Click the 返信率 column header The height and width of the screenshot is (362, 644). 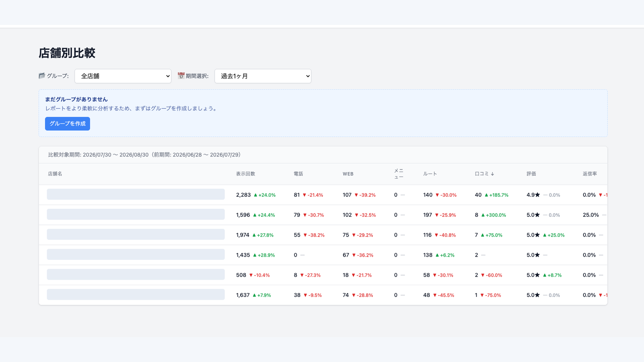(x=590, y=174)
